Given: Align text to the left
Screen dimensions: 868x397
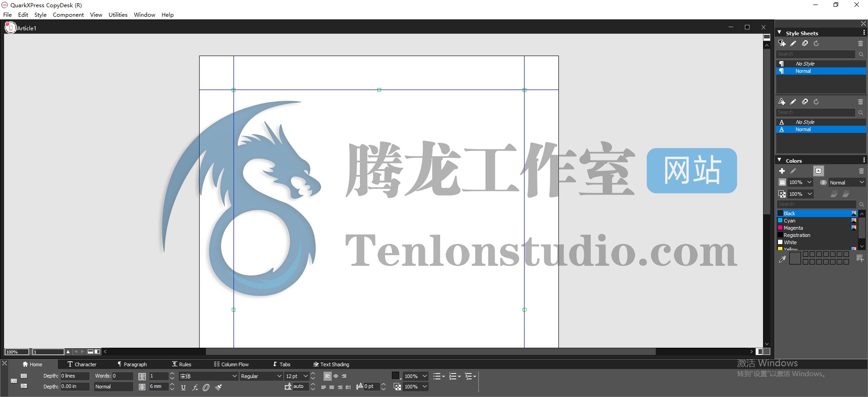Looking at the screenshot, I should 328,376.
